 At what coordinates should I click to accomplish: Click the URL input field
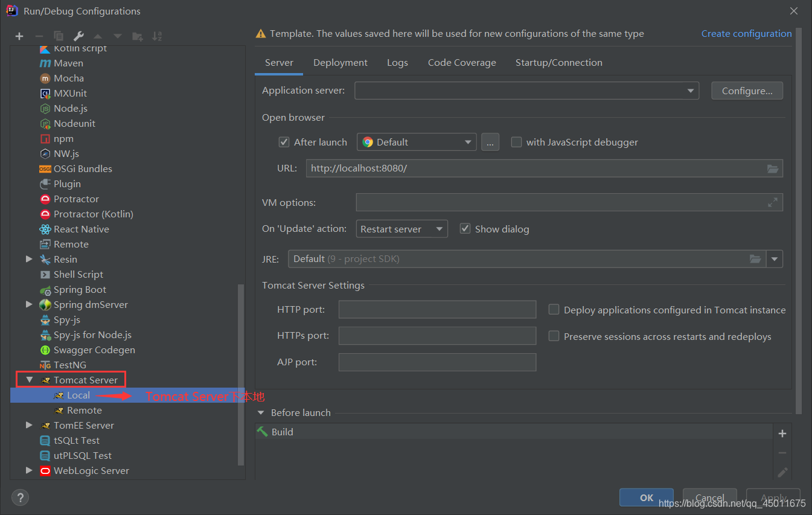[x=544, y=168]
